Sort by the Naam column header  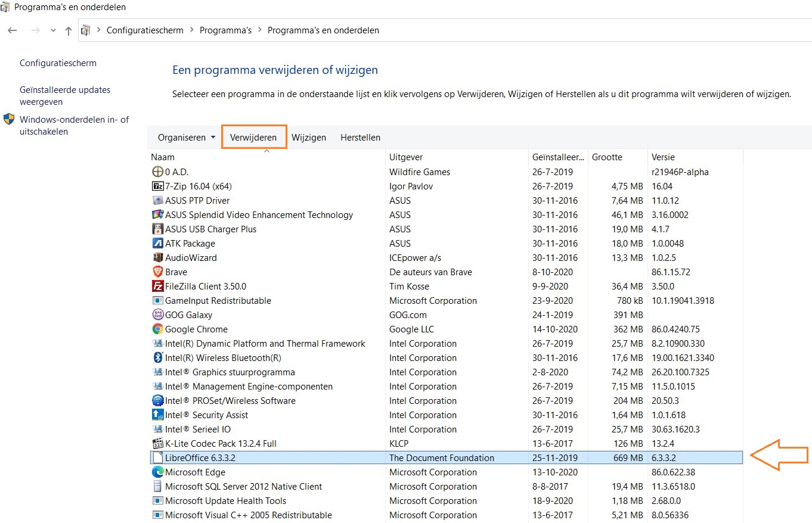[x=266, y=157]
